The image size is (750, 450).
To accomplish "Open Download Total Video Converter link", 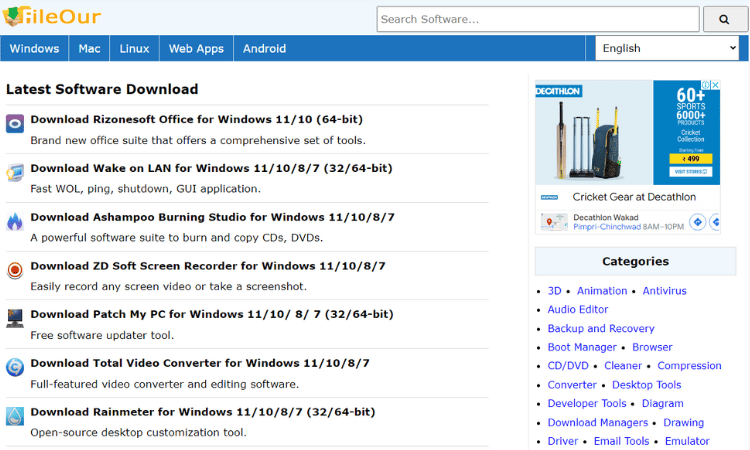I will click(200, 363).
